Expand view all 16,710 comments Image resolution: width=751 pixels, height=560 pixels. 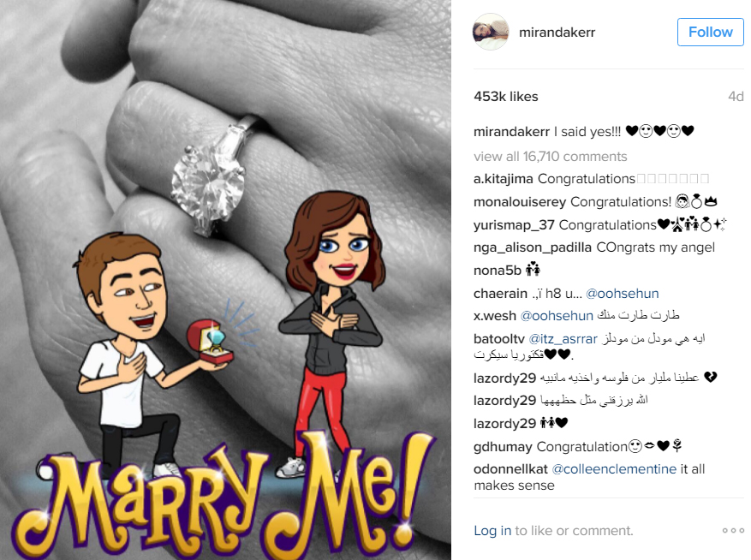pos(551,156)
